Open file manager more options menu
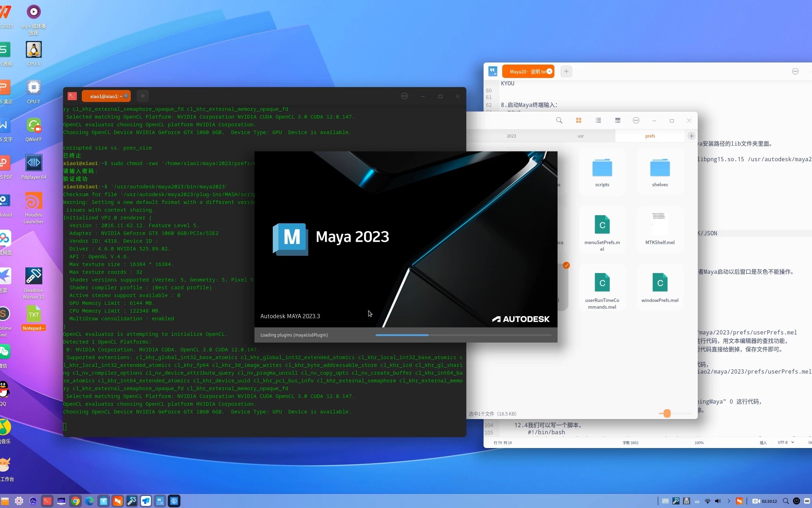Viewport: 812px width, 508px height. point(636,120)
